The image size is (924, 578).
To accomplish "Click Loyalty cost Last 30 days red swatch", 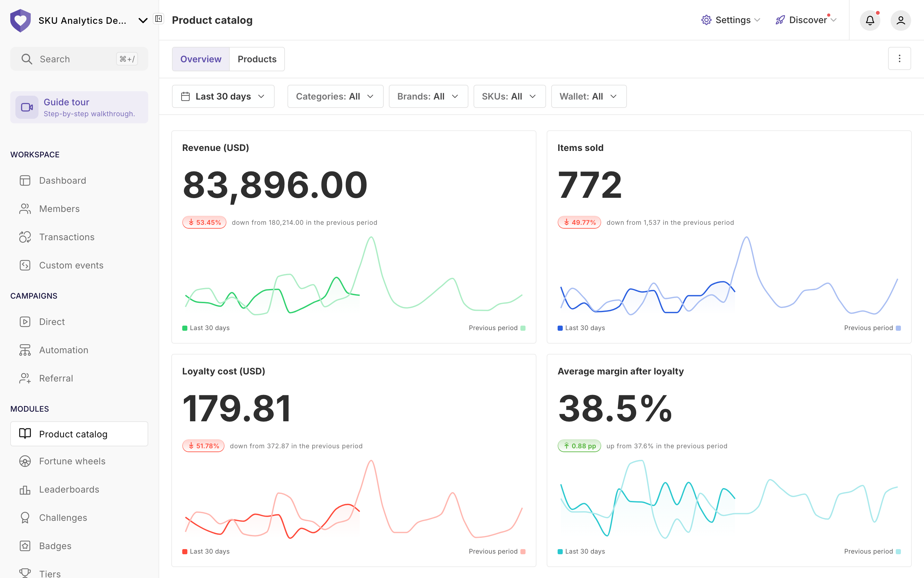I will coord(185,552).
